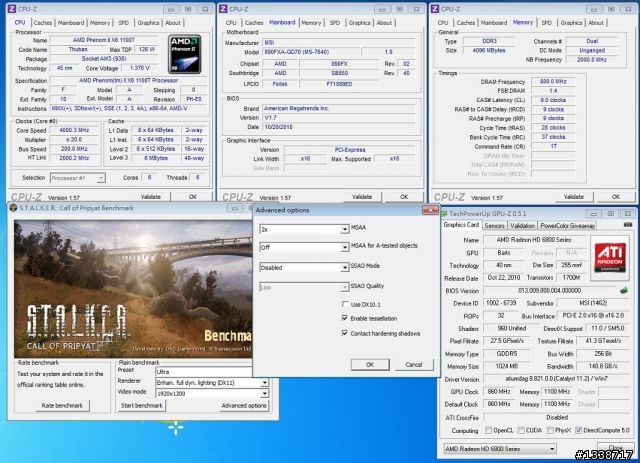The height and width of the screenshot is (463, 640).
Task: Click the greyed SSAO Quality dropdown
Action: click(304, 287)
